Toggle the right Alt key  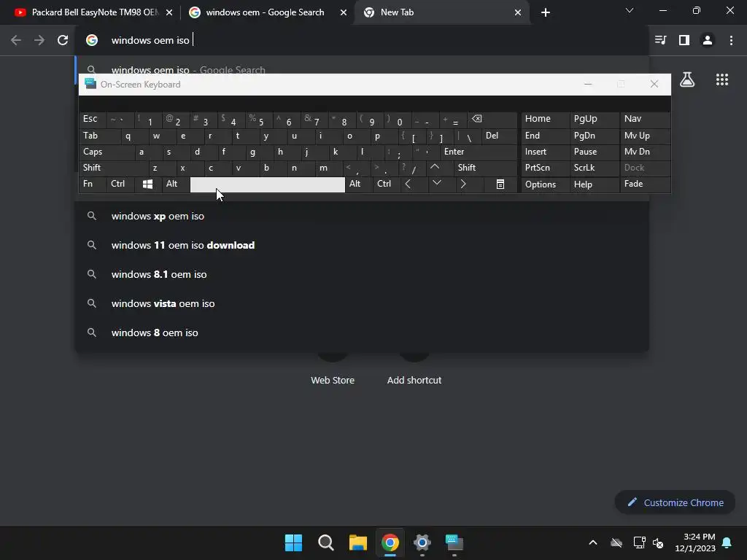tap(359, 184)
